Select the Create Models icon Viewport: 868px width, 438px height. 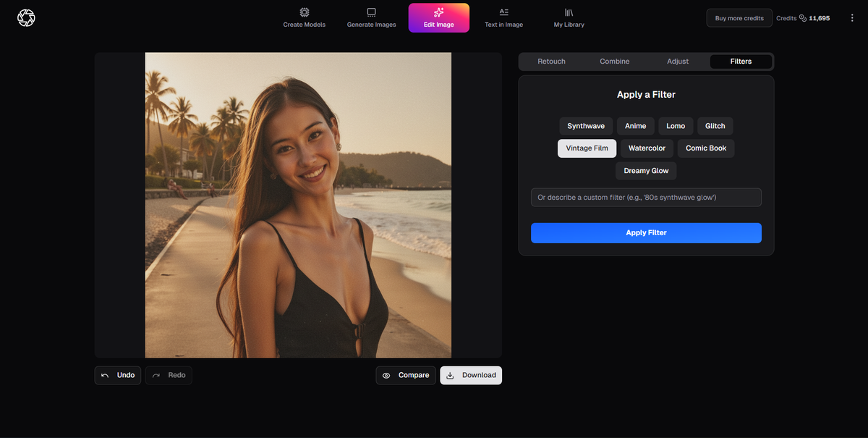coord(304,12)
